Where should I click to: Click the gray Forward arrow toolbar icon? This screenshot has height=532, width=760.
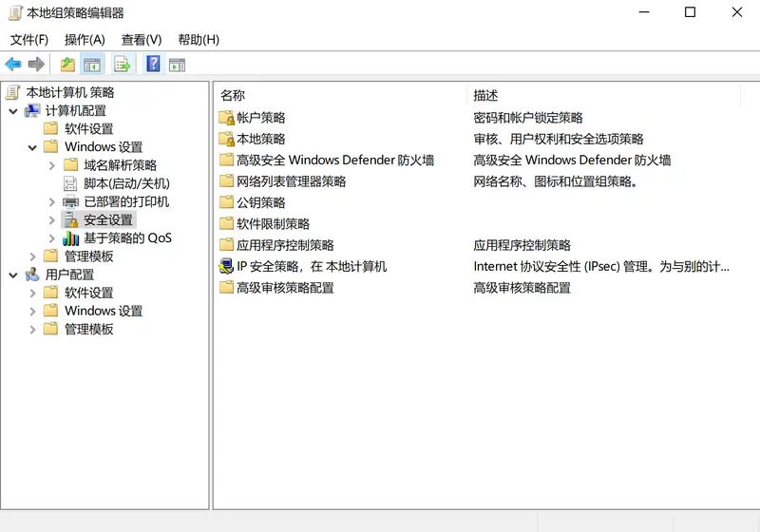tap(36, 64)
